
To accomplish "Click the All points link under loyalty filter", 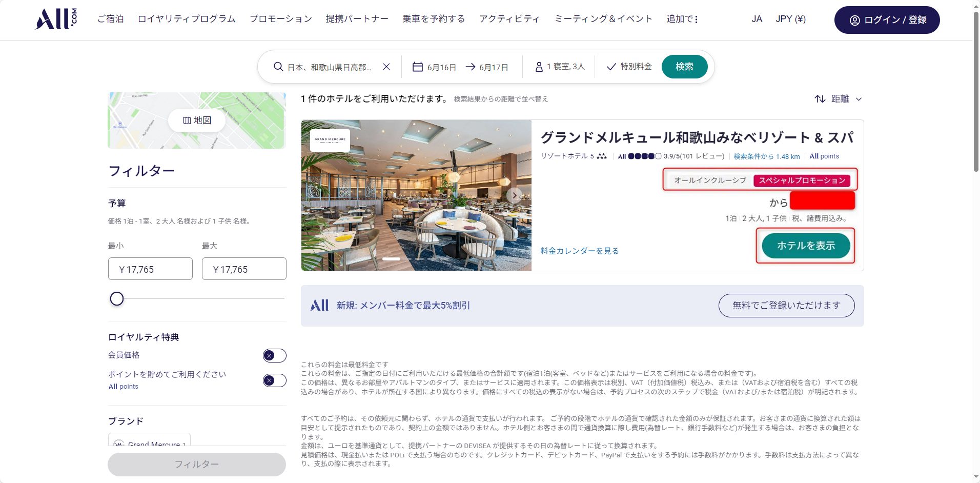I will 124,387.
